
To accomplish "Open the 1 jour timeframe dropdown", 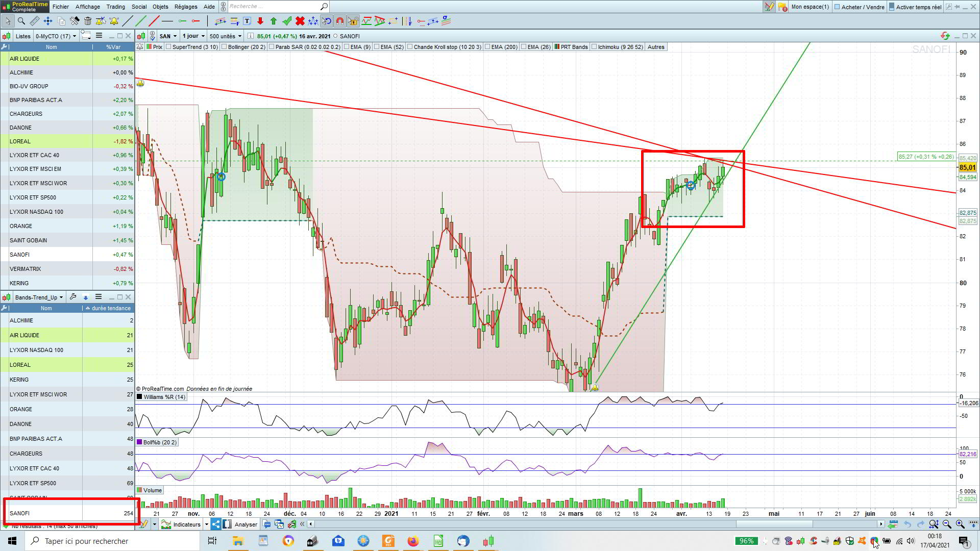I will coord(193,36).
